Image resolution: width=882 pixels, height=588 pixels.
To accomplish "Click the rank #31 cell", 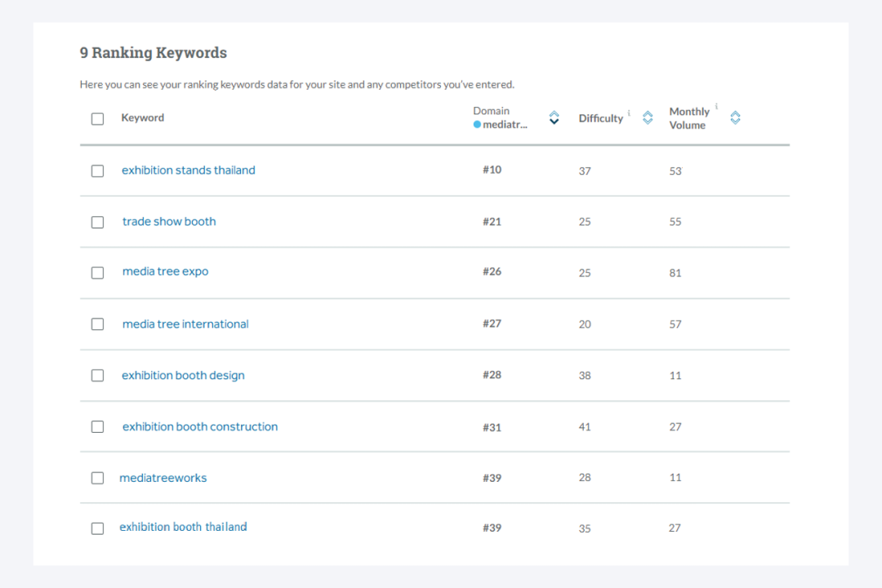I will [x=492, y=427].
